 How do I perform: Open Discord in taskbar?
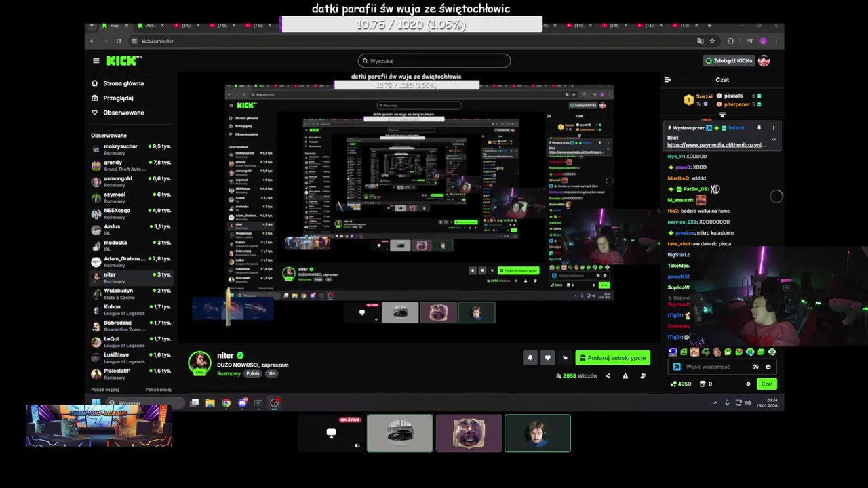point(242,403)
